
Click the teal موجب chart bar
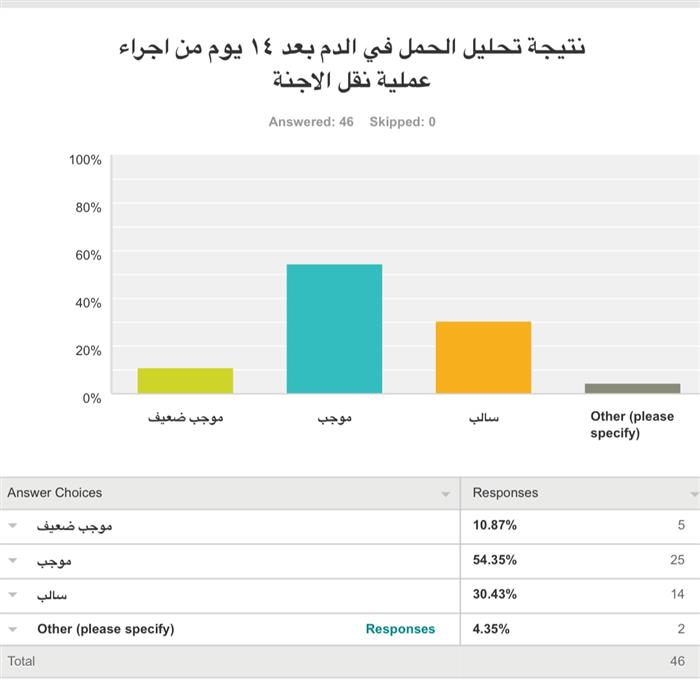[x=334, y=329]
